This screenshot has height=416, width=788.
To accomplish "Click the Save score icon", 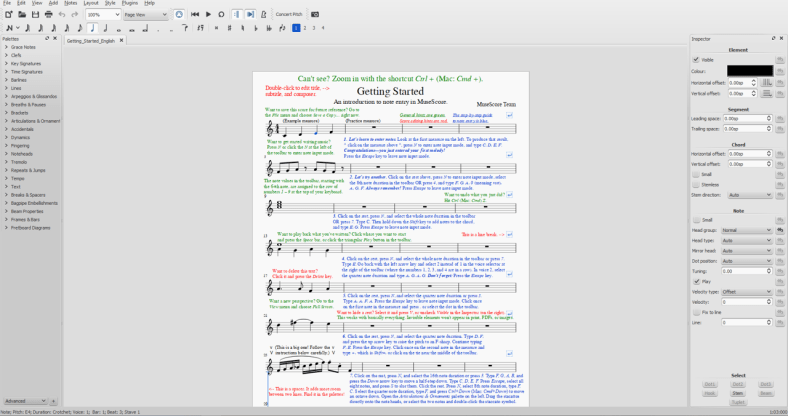I will pos(34,15).
